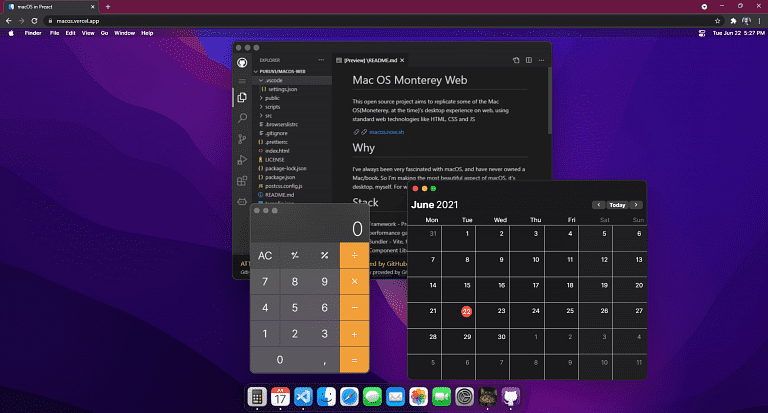Open the Edit menu in menu bar

tap(71, 33)
